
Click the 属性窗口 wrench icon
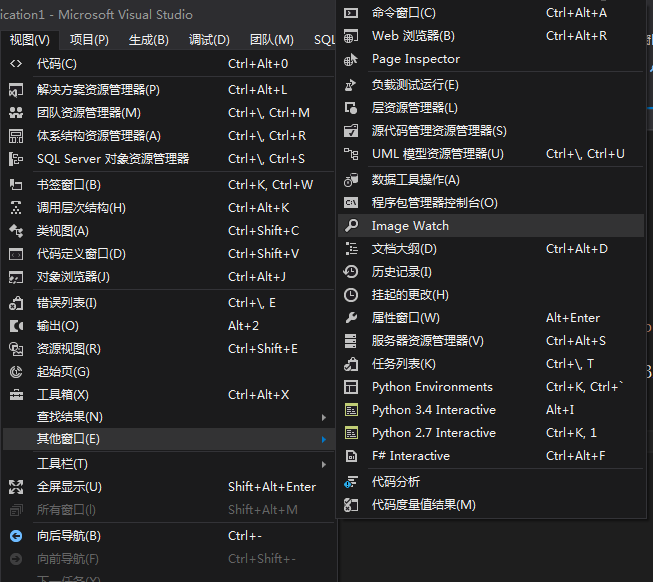(351, 318)
